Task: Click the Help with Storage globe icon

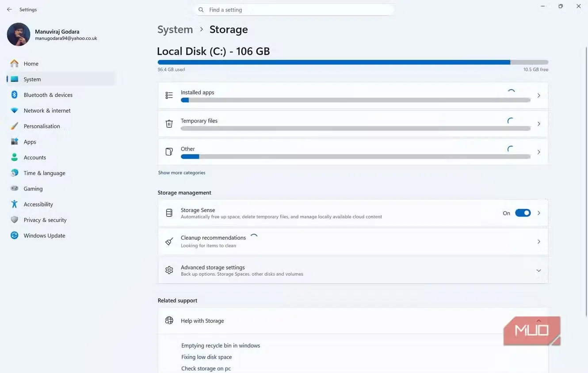Action: (x=169, y=320)
